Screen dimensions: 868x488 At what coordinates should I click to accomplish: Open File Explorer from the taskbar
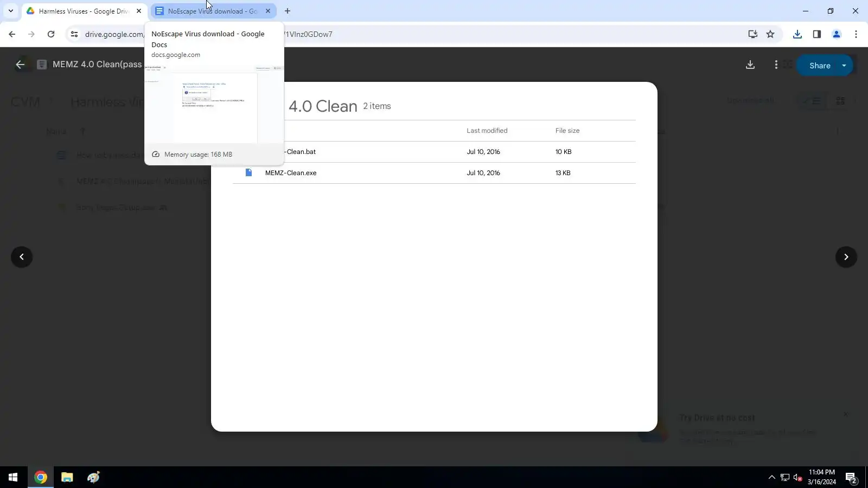coord(67,477)
